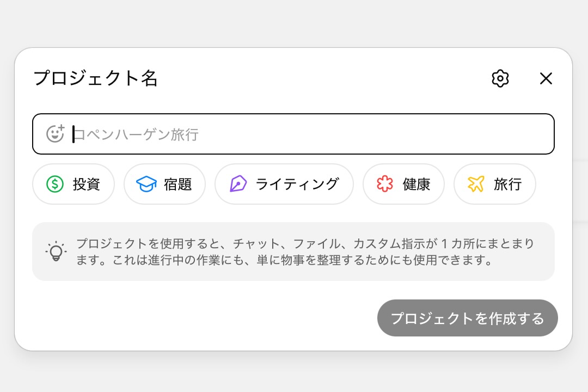Open the emoji picker icon in name field
This screenshot has height=392, width=588.
pyautogui.click(x=55, y=134)
